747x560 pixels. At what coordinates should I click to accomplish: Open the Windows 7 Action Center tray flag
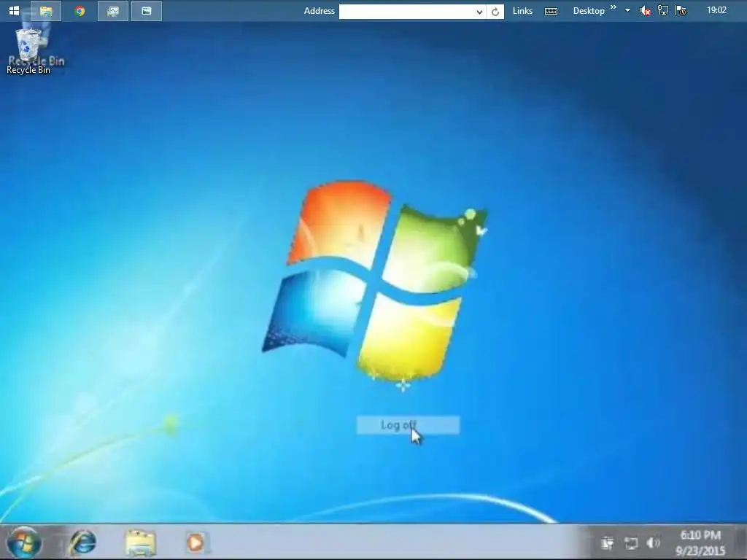point(608,542)
